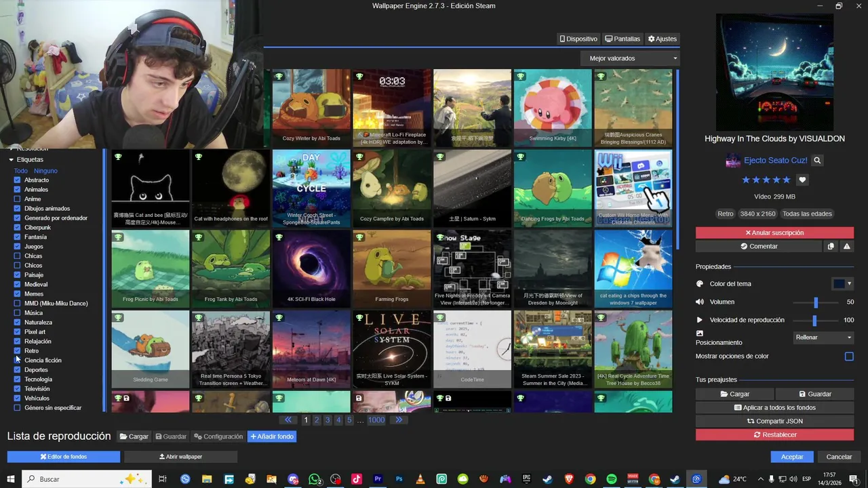Click the image icon above Posicionamiento

pos(700,333)
